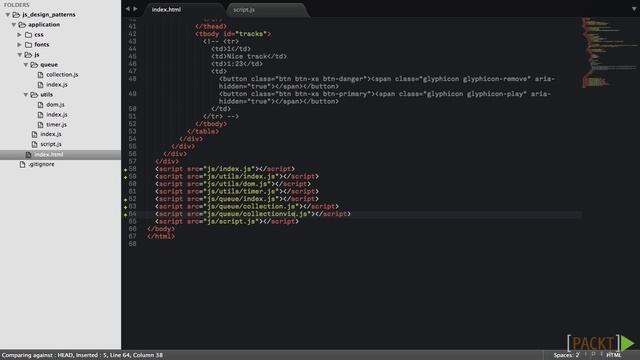Click the FOLDERS sidebar heading
The image size is (640, 360).
17,5
